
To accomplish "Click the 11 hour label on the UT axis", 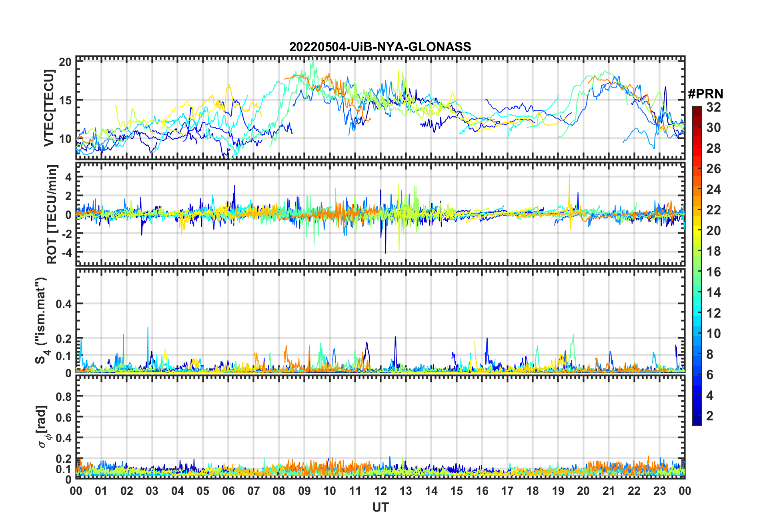I will coord(355,491).
